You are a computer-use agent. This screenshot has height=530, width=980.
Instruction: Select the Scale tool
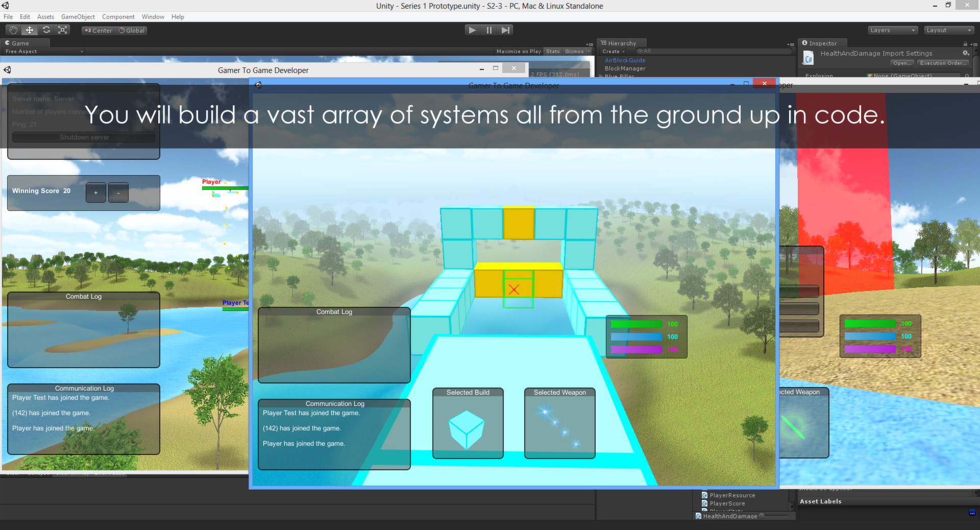(x=63, y=30)
